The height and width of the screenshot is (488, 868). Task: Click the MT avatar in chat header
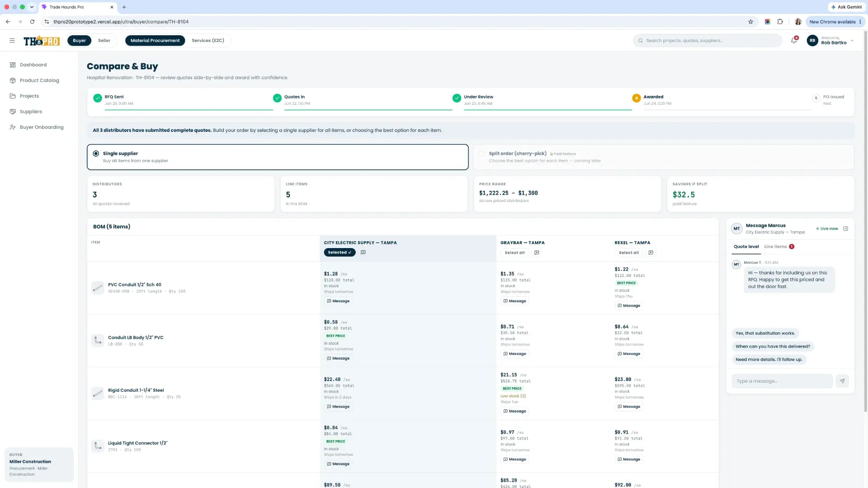pos(737,229)
